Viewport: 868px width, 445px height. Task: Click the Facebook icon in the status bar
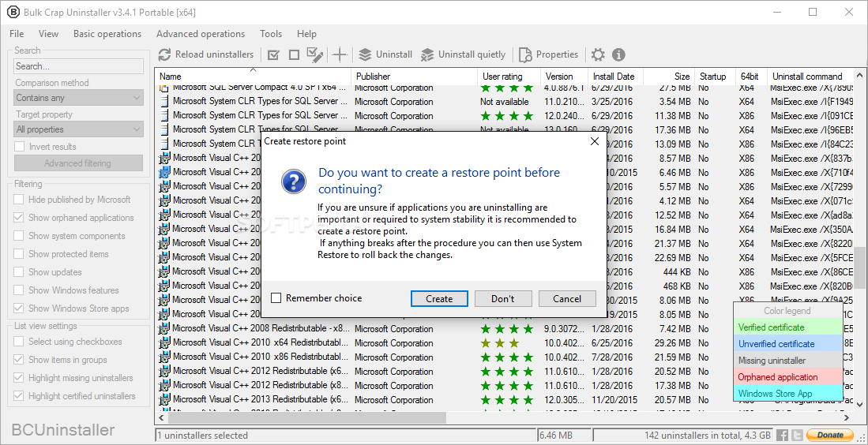coord(782,435)
